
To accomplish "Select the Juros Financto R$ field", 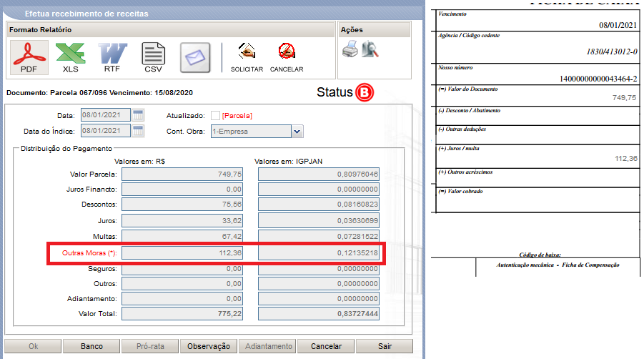I will (182, 190).
